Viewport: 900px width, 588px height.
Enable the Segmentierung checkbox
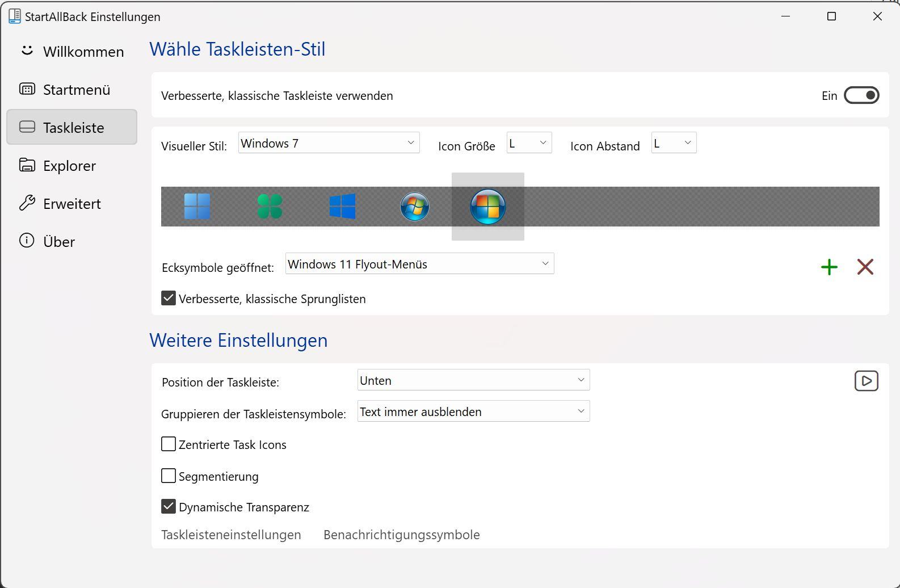(169, 476)
